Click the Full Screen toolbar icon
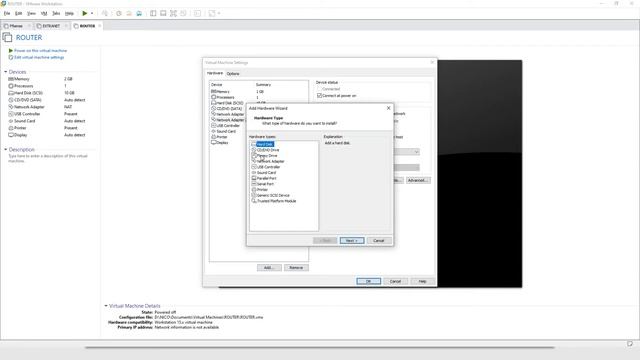640x360 pixels. (173, 13)
